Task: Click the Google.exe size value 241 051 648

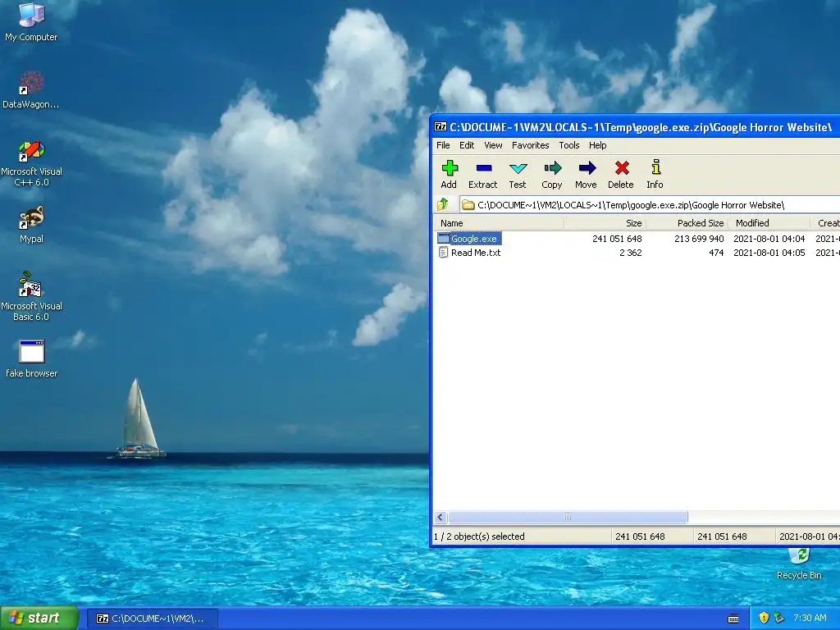Action: tap(617, 239)
